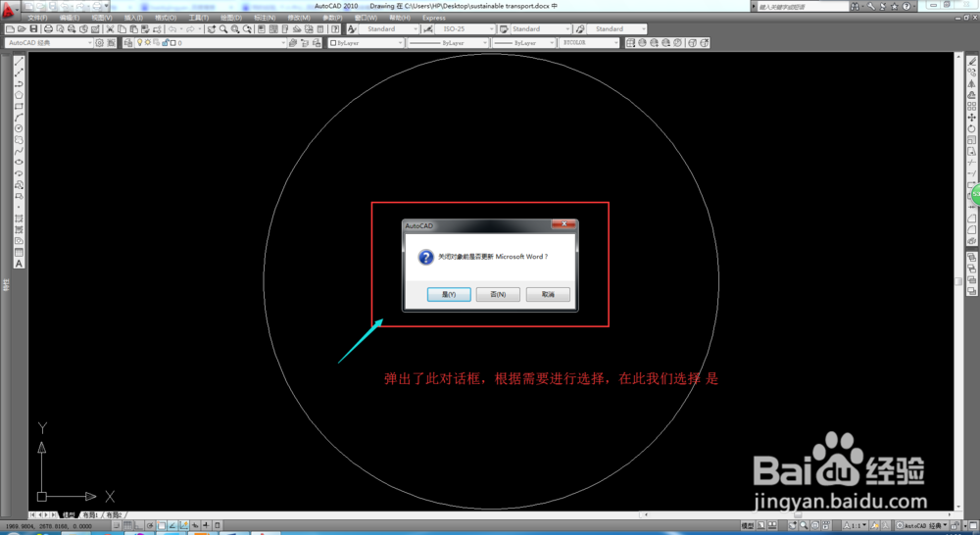Click the Favorites star icon in the title bar
The width and height of the screenshot is (980, 535).
tap(895, 6)
